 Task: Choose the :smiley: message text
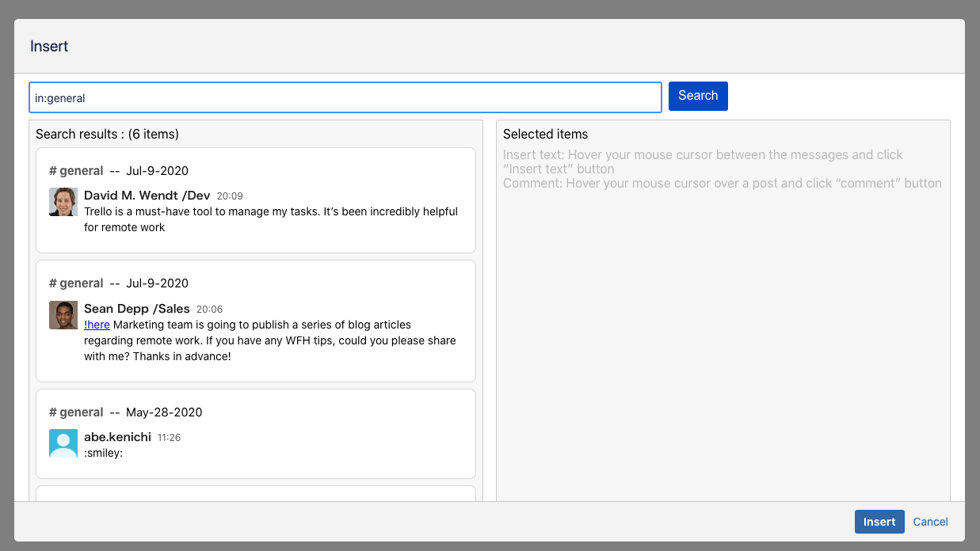(x=104, y=454)
